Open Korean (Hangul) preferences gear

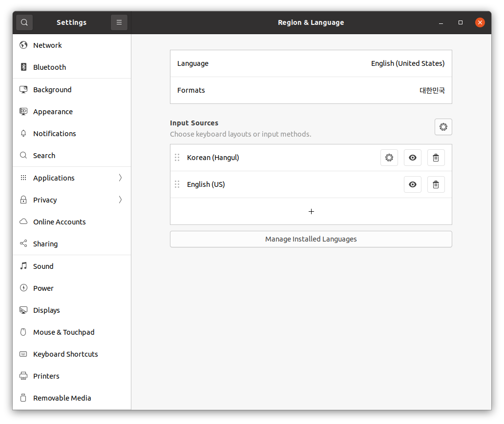389,158
